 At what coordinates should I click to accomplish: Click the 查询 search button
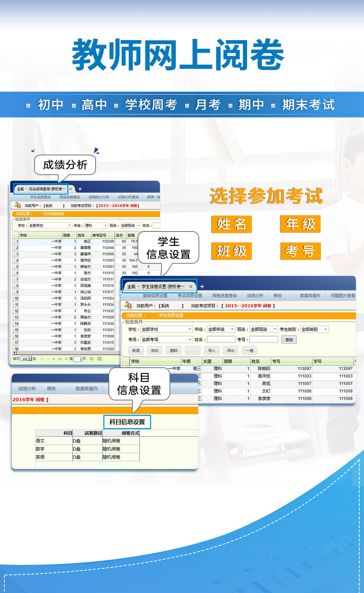pos(289,339)
